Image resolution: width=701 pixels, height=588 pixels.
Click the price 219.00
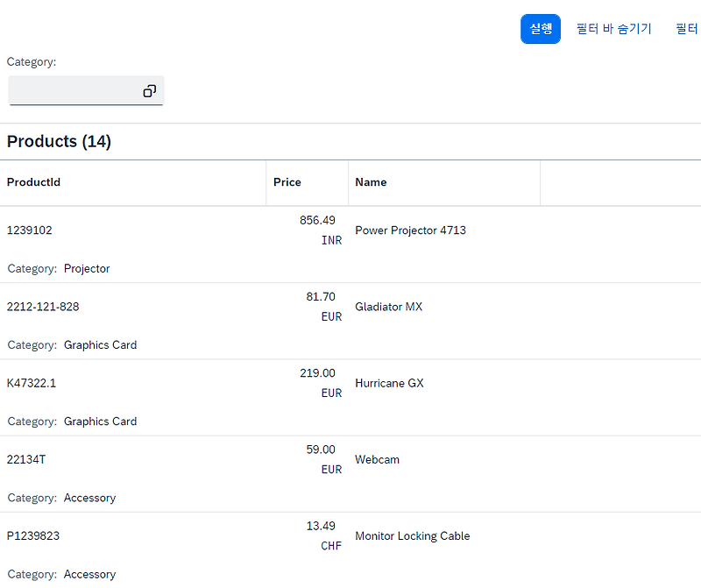pos(317,373)
